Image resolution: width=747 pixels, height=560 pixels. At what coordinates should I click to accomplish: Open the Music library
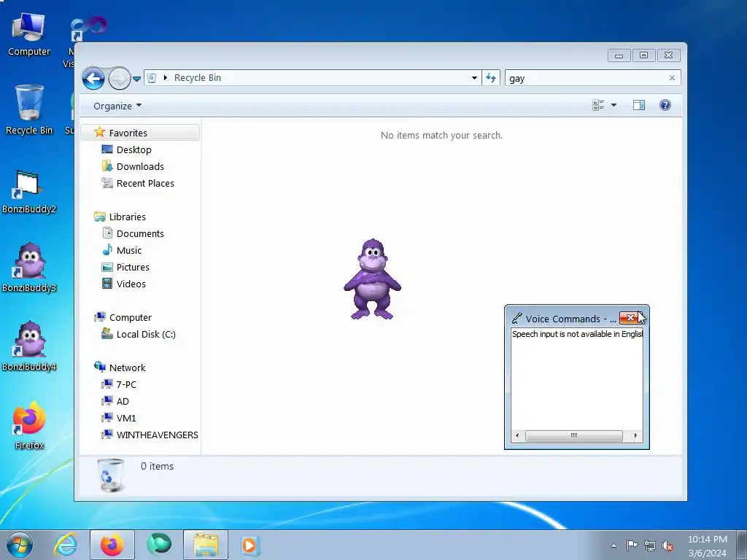tap(128, 251)
